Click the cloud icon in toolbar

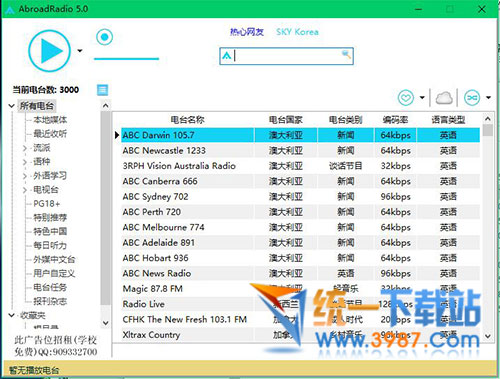[444, 98]
